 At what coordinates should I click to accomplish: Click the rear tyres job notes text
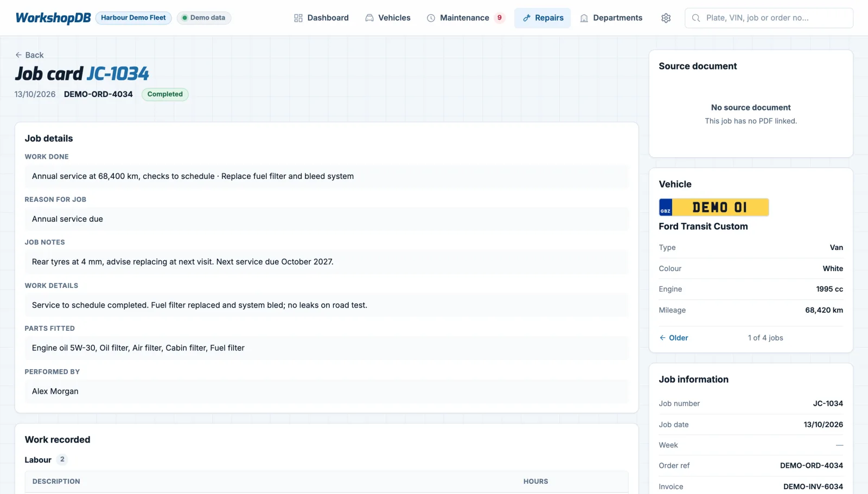tap(182, 262)
